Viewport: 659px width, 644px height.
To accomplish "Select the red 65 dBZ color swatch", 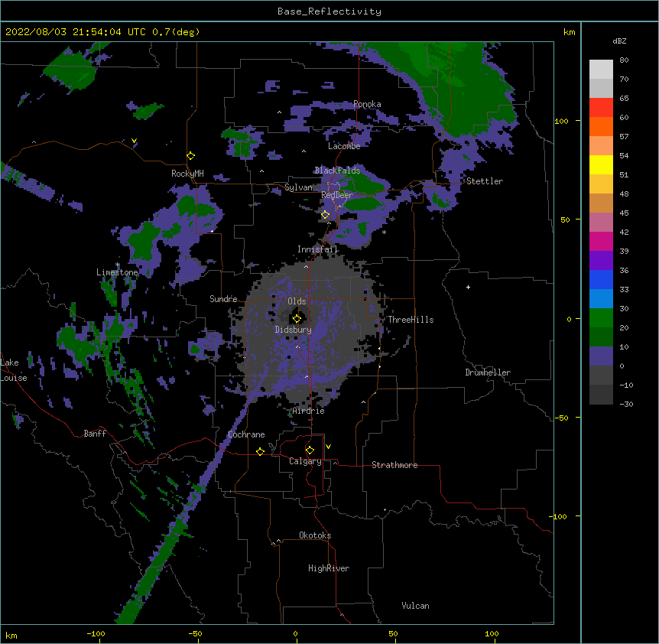I will (x=601, y=108).
